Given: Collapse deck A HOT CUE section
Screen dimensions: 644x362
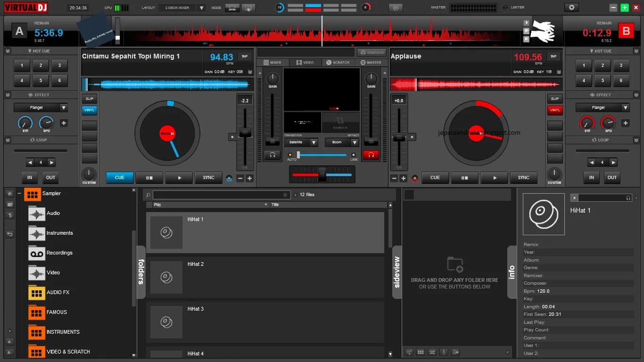Looking at the screenshot, I should [x=8, y=51].
